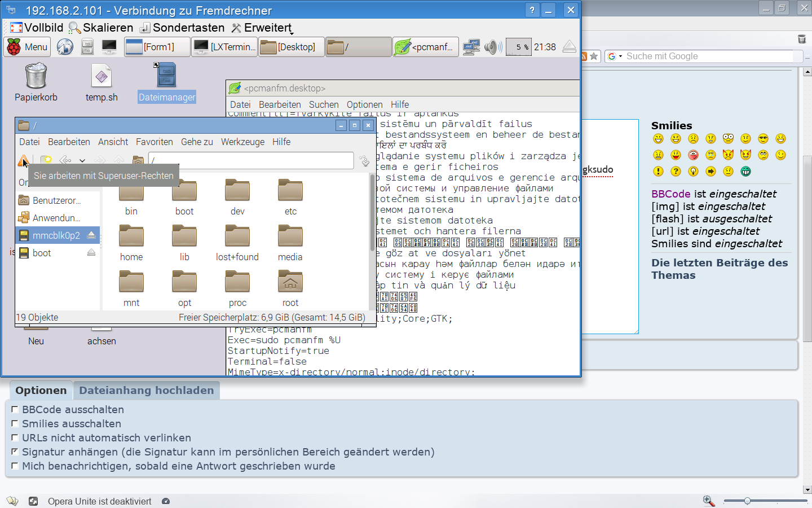Viewport: 812px width, 508px height.
Task: Launch the web browser globe icon
Action: tap(65, 47)
